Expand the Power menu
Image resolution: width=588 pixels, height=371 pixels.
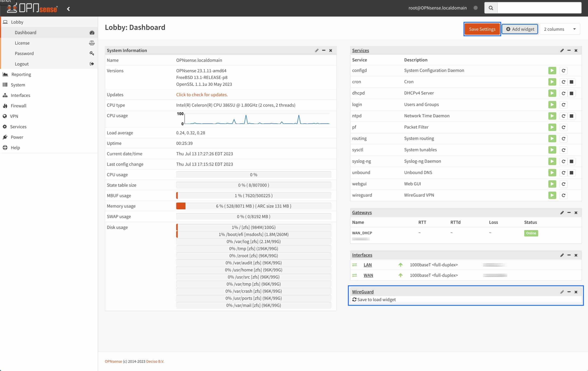(x=49, y=137)
